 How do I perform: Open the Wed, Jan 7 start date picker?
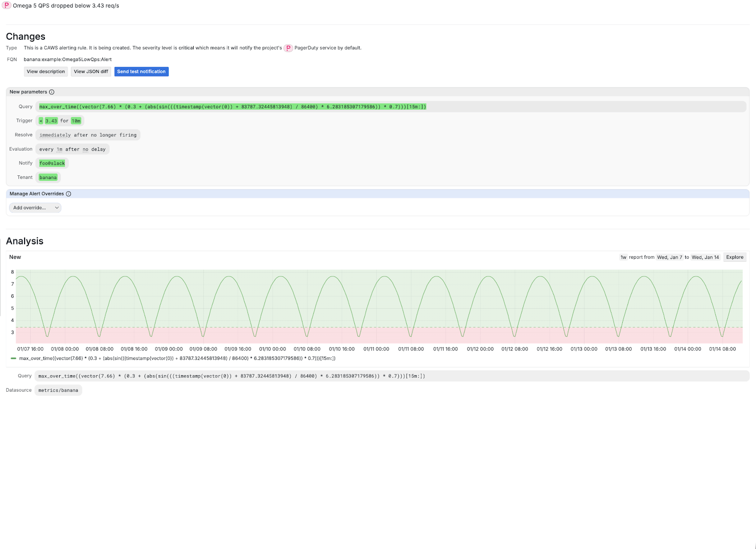[669, 257]
